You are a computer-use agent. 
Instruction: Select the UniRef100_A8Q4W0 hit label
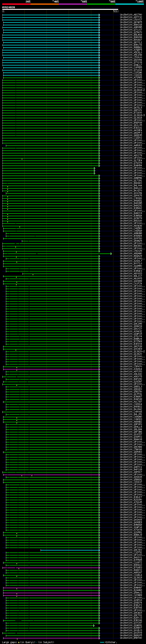point(131,254)
